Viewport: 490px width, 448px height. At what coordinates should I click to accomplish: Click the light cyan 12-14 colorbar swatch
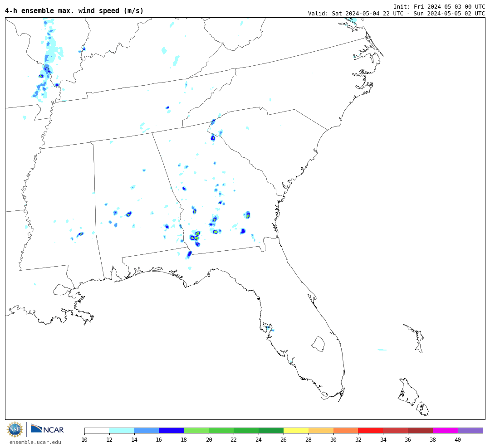pos(122,430)
